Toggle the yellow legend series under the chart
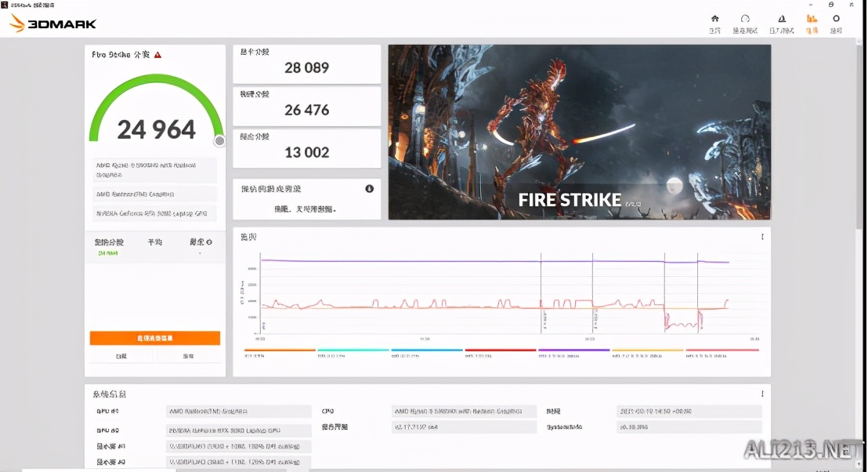Screen dimensions: 868x472 pyautogui.click(x=648, y=352)
